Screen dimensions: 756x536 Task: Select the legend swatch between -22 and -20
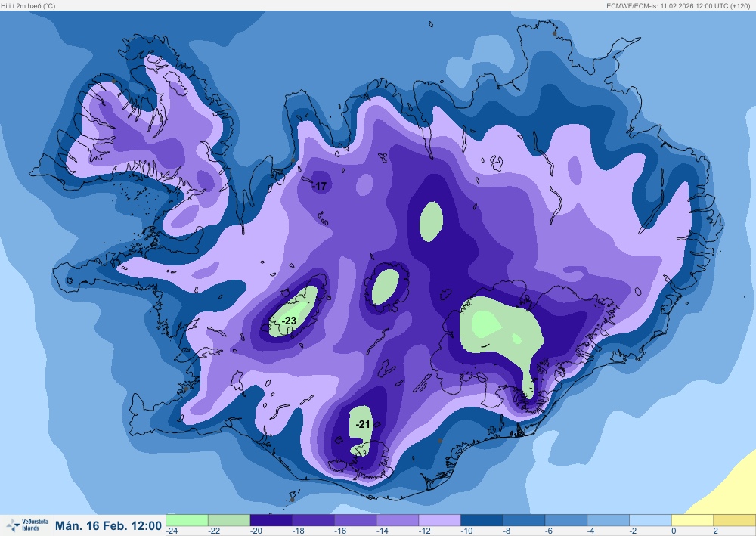(x=229, y=520)
